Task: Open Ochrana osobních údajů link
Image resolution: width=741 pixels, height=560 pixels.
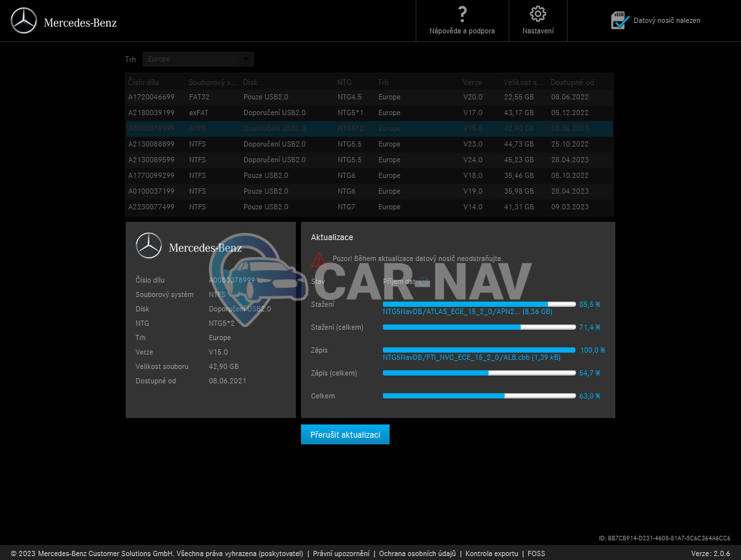Action: 417,553
